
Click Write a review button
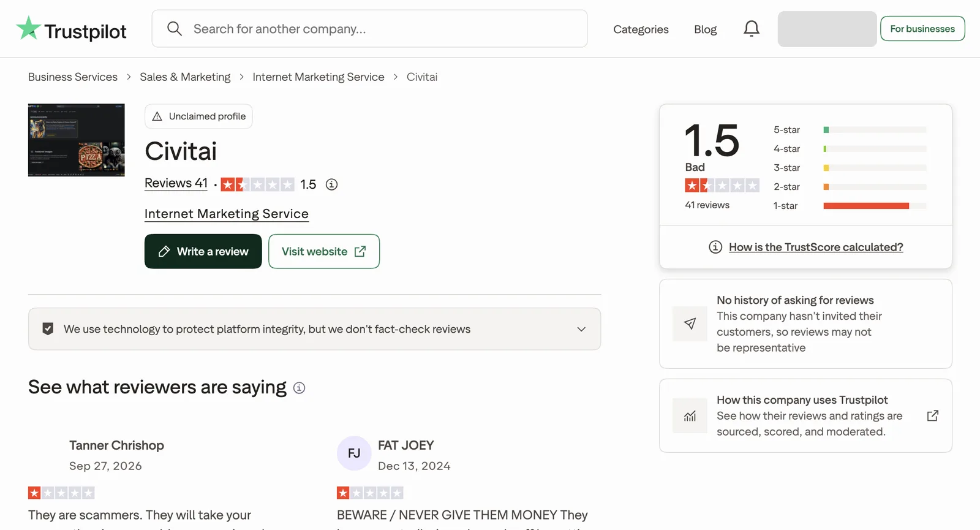tap(203, 251)
